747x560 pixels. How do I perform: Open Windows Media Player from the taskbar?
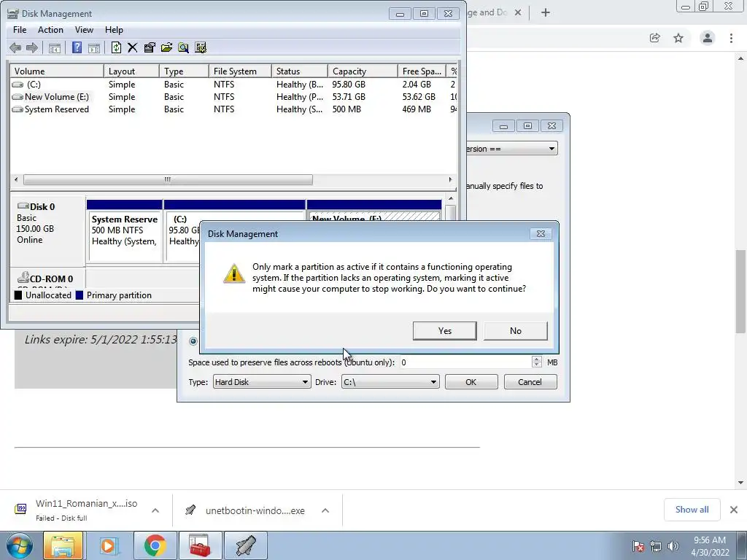109,545
